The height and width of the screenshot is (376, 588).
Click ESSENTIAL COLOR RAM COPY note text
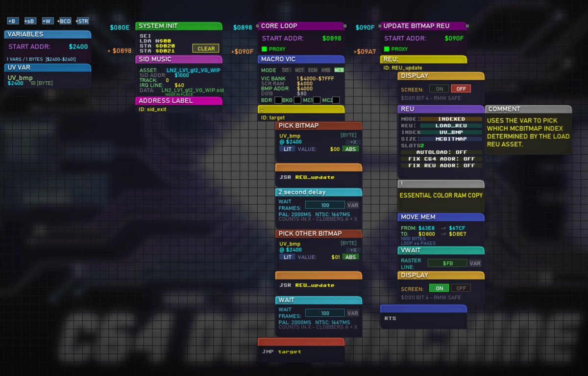441,195
